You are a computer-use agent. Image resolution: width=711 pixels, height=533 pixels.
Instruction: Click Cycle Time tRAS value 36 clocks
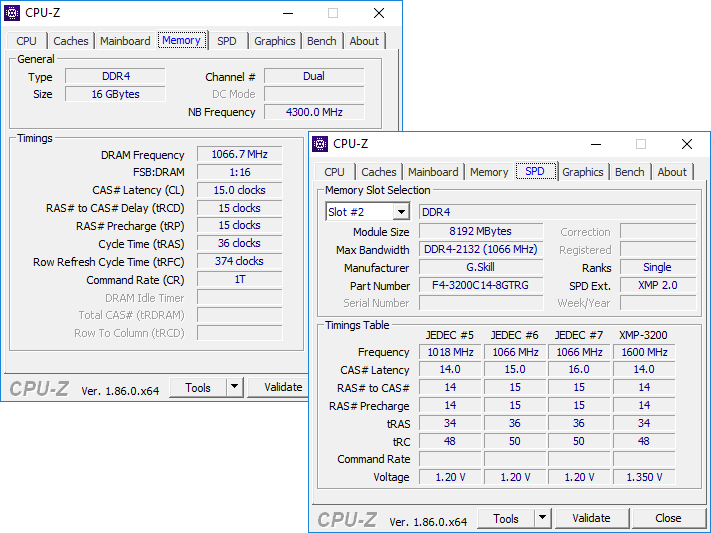click(239, 244)
